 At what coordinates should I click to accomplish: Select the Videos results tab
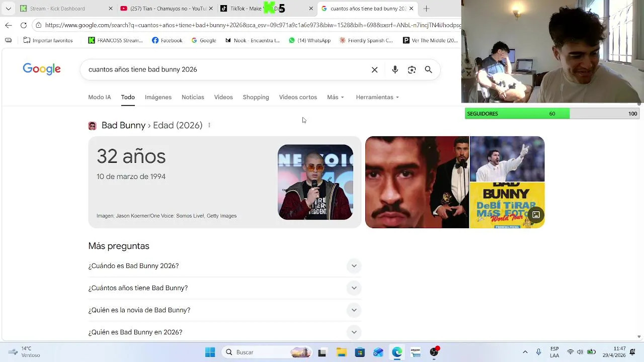coord(223,97)
